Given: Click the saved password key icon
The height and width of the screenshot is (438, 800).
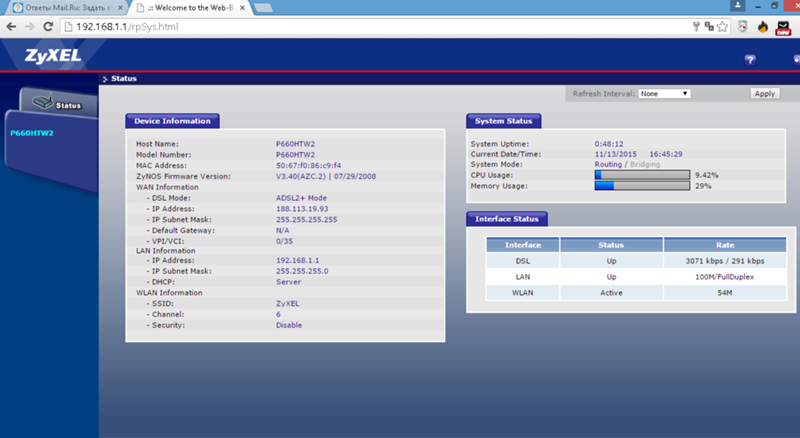Looking at the screenshot, I should (696, 27).
